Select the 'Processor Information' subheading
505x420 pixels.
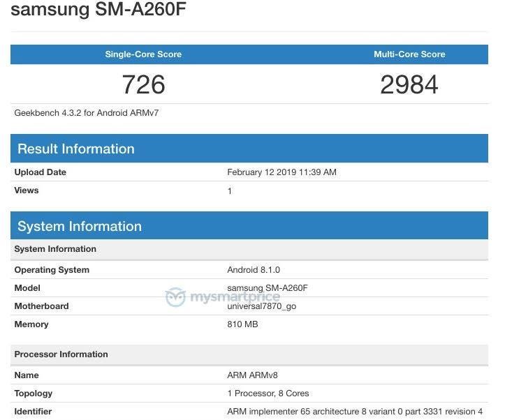[61, 354]
